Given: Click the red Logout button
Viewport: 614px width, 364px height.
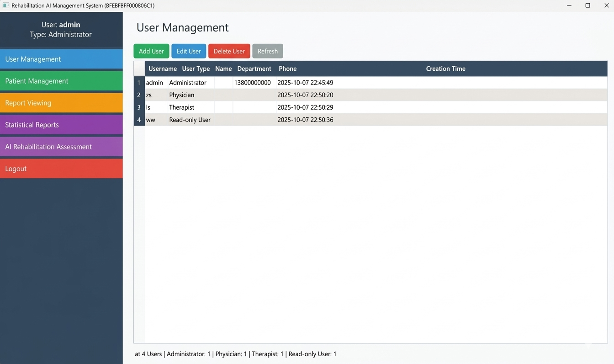Looking at the screenshot, I should [61, 169].
